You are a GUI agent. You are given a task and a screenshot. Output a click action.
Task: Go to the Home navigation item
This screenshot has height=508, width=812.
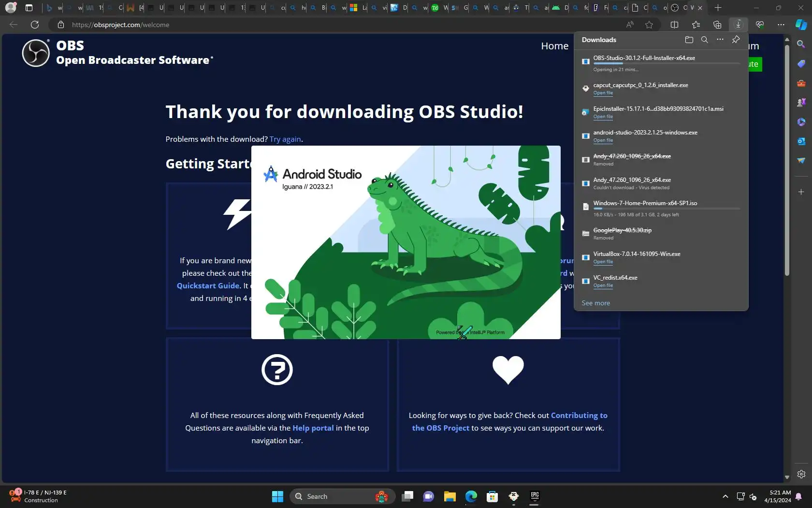[555, 46]
